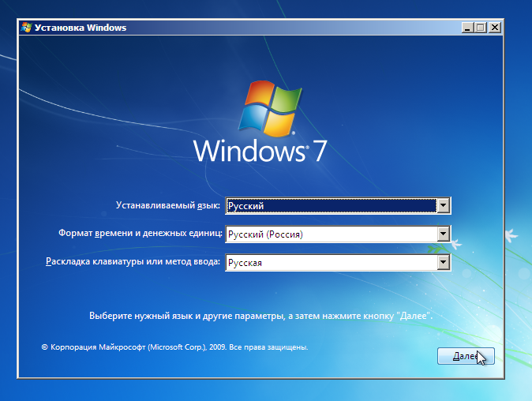This screenshot has height=401, width=532.
Task: Click the Microsoft Corp. 2009 copyright text
Action: (x=174, y=347)
